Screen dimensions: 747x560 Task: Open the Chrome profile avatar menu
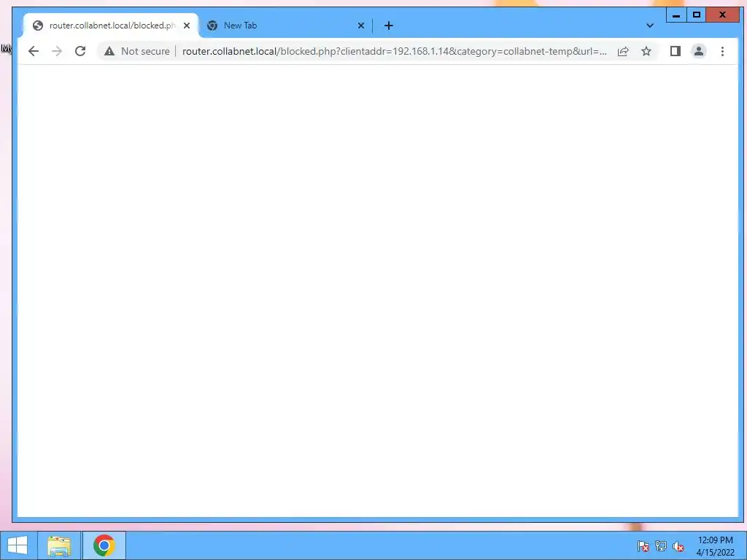698,51
